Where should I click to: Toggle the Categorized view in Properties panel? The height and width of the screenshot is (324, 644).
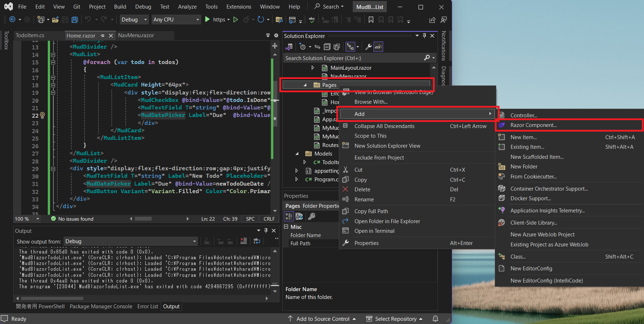click(x=289, y=216)
